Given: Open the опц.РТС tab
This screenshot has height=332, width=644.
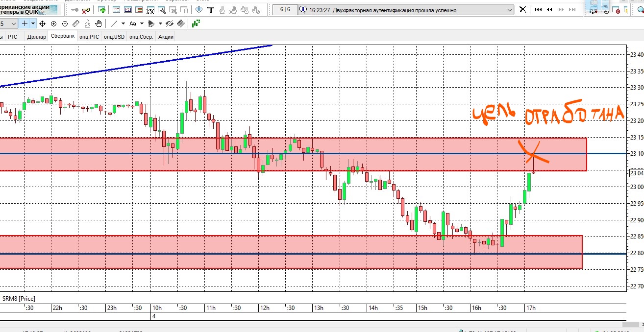Looking at the screenshot, I should 89,37.
